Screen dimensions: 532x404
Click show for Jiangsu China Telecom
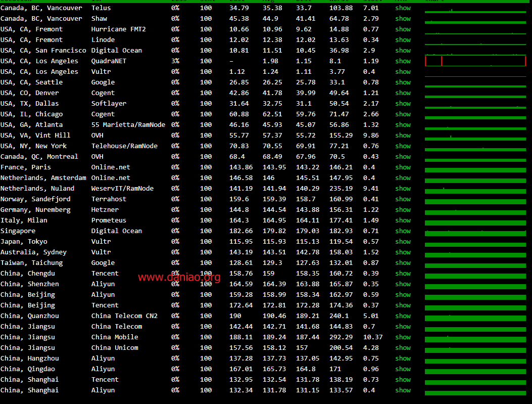(x=403, y=326)
